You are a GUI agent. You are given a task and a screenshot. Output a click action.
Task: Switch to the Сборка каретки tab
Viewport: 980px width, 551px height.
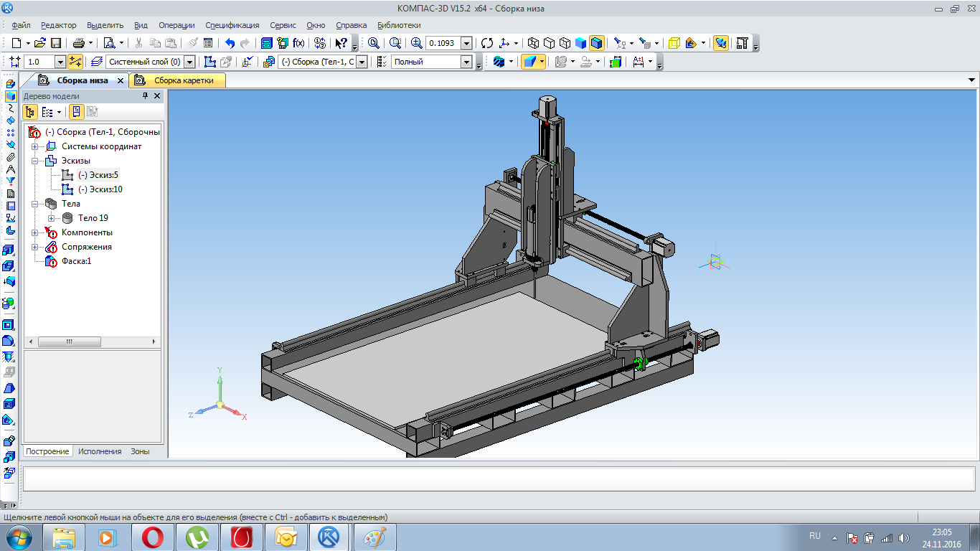pos(183,80)
